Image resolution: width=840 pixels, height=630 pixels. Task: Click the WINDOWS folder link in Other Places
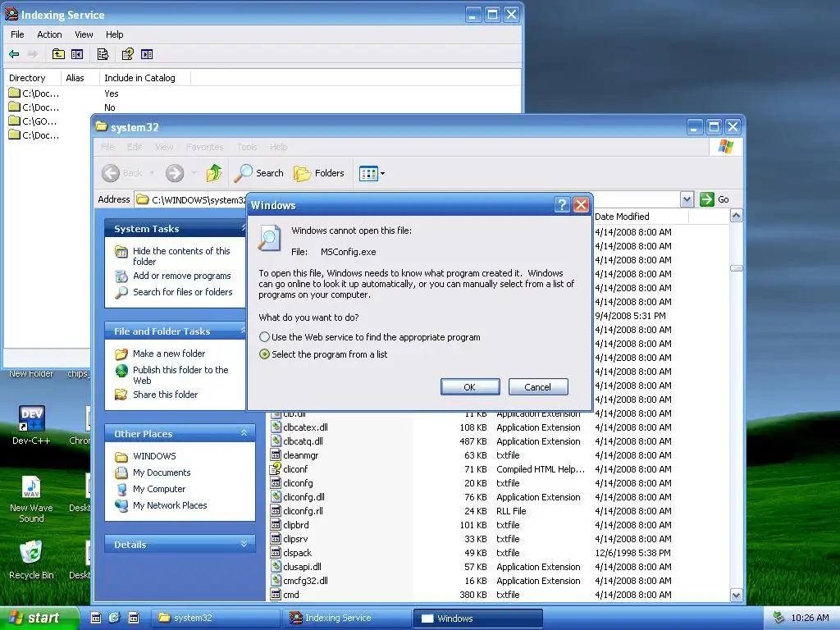(x=154, y=456)
